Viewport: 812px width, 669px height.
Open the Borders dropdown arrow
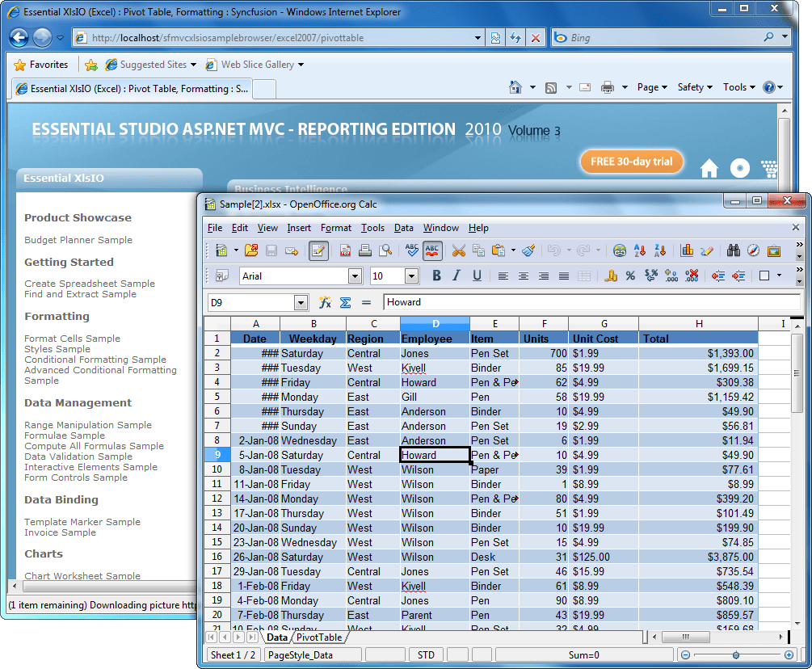[x=779, y=276]
